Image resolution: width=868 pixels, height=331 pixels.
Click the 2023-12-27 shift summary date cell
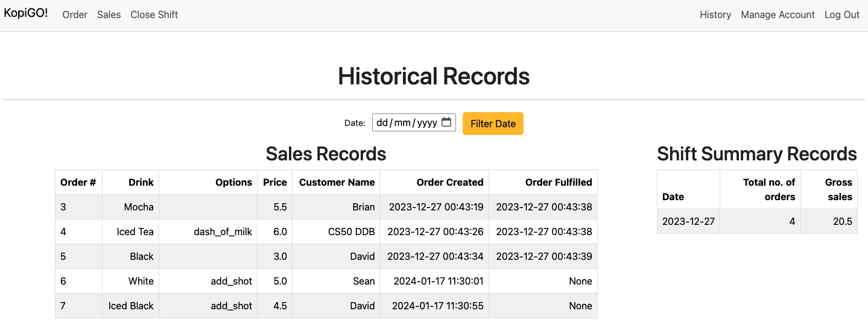(x=688, y=221)
